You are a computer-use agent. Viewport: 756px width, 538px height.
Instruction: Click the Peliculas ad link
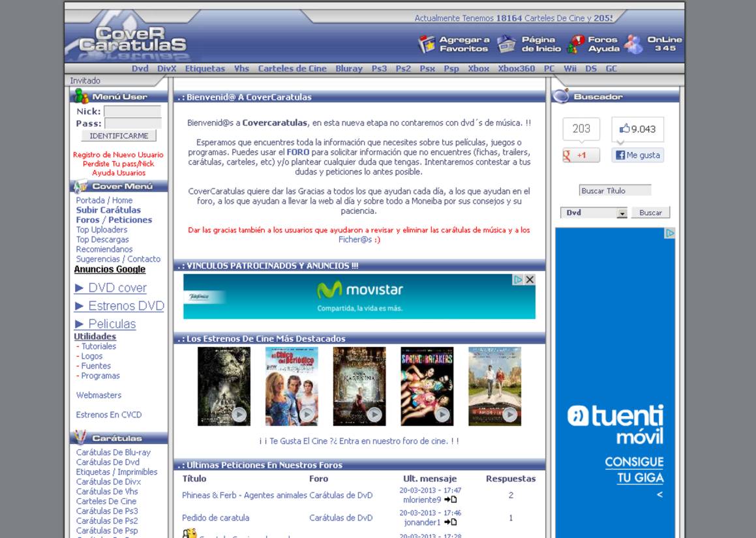pyautogui.click(x=105, y=324)
